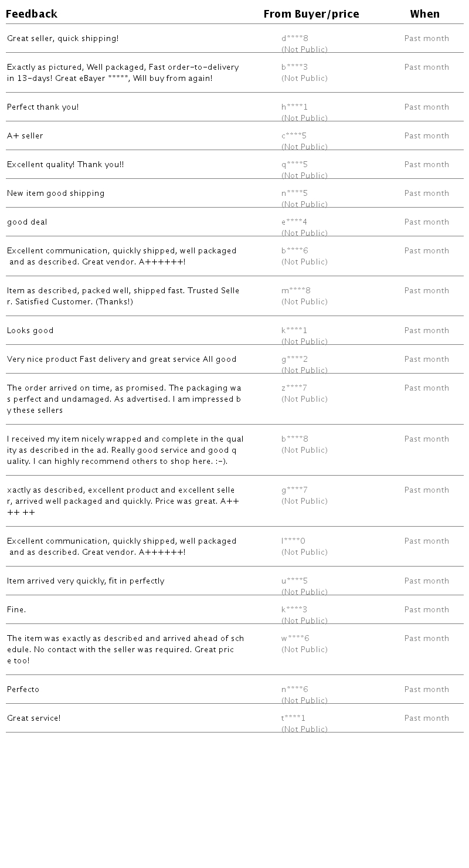The height and width of the screenshot is (868, 469).
Task: Click the From Buyer/price column header
Action: pos(311,14)
